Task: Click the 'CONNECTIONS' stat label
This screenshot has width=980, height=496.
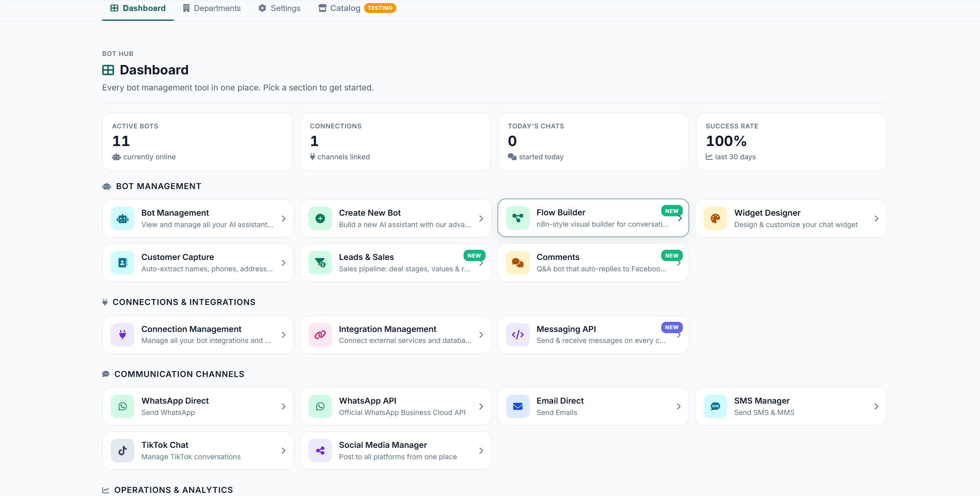Action: coord(336,126)
